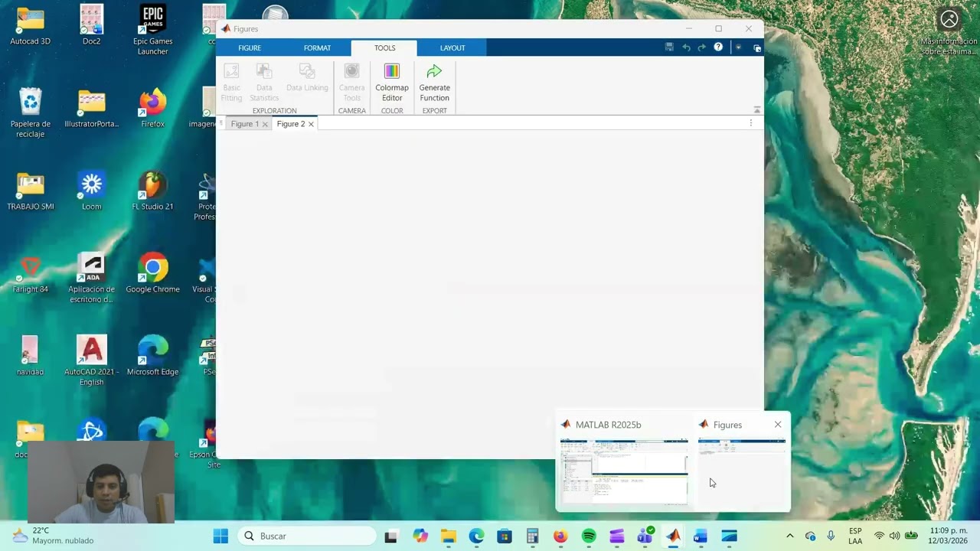
Task: Click the microphone icon in the system tray
Action: pyautogui.click(x=831, y=536)
